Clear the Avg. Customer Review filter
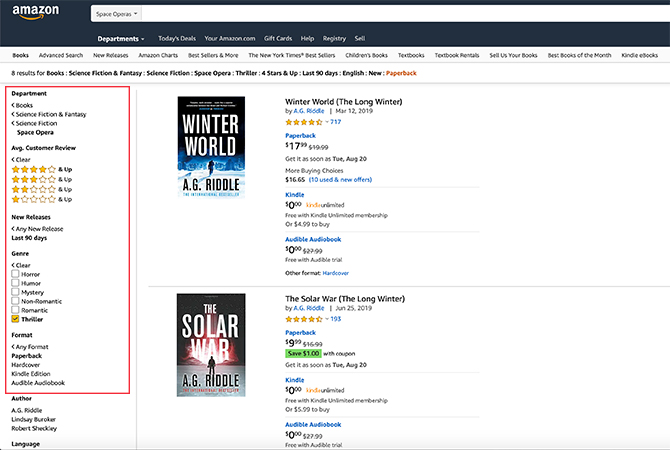The width and height of the screenshot is (670, 450). 21,159
